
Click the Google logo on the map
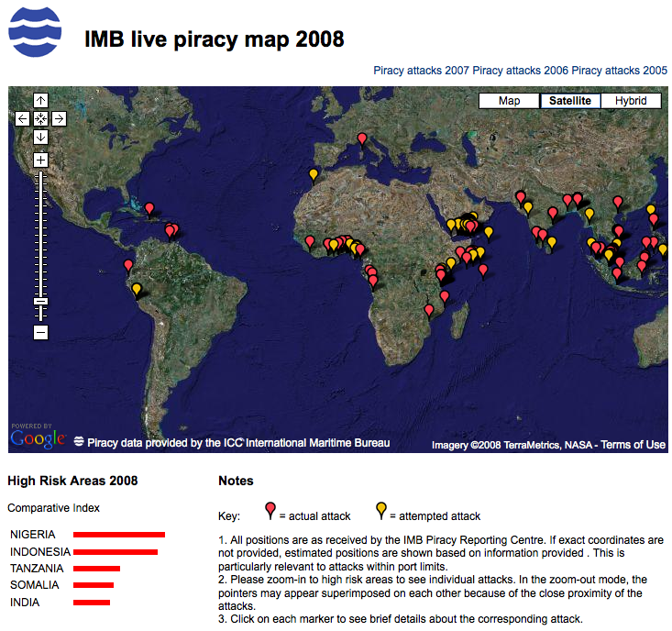tap(38, 438)
